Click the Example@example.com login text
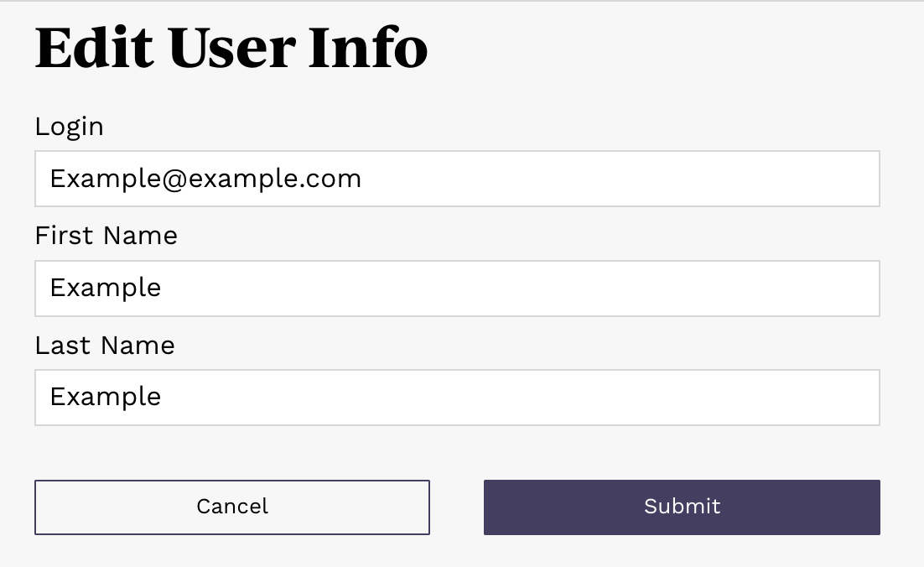924x567 pixels. pyautogui.click(x=205, y=179)
